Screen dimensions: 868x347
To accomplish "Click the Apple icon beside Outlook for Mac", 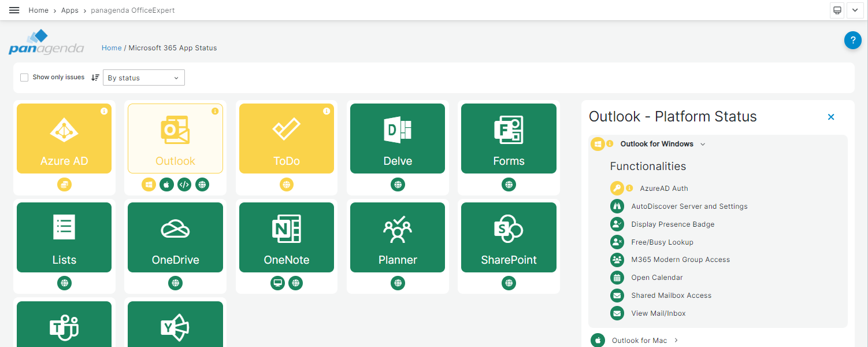I will [x=598, y=340].
